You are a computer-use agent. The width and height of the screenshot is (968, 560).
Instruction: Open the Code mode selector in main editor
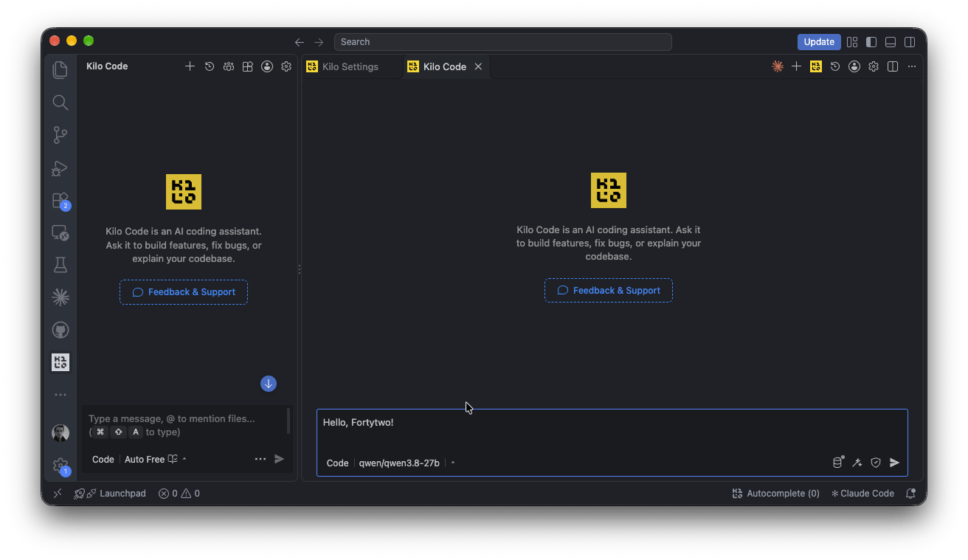337,463
